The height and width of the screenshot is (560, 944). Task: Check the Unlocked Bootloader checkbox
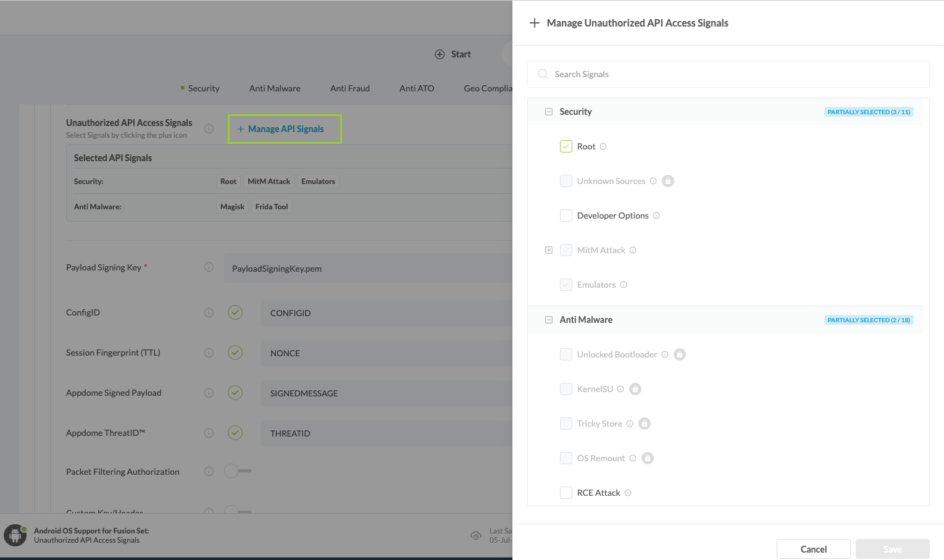pos(566,354)
